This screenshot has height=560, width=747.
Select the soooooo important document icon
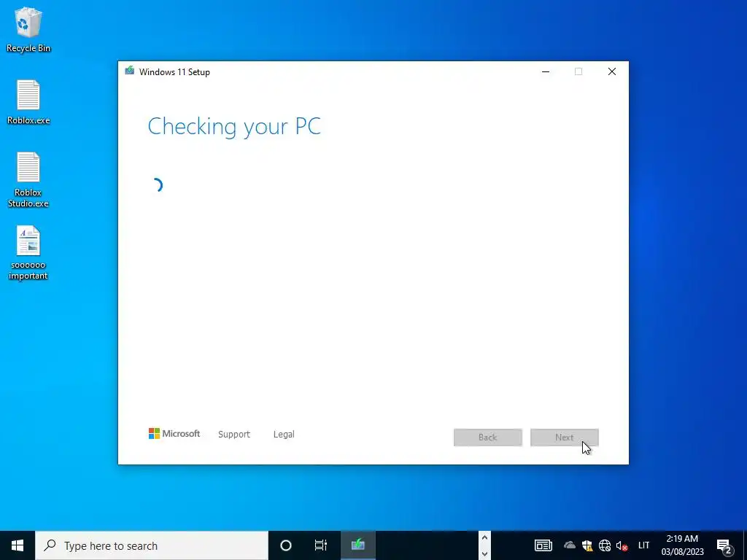28,252
